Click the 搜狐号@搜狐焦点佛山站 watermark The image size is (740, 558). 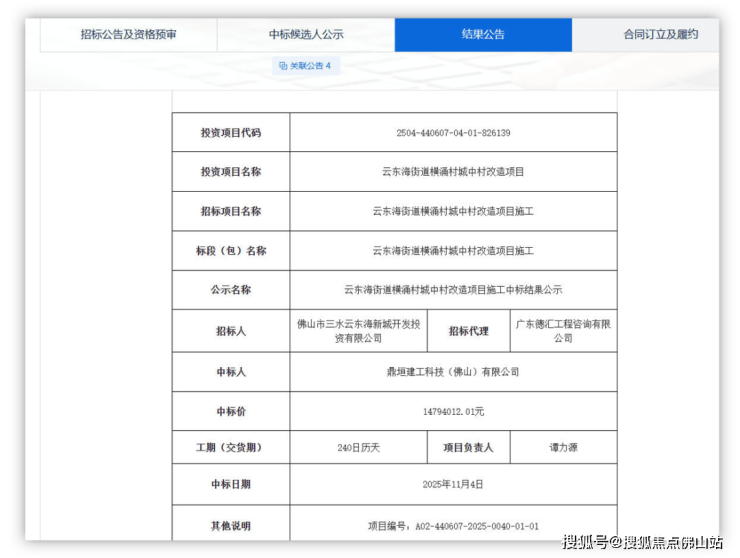point(641,542)
